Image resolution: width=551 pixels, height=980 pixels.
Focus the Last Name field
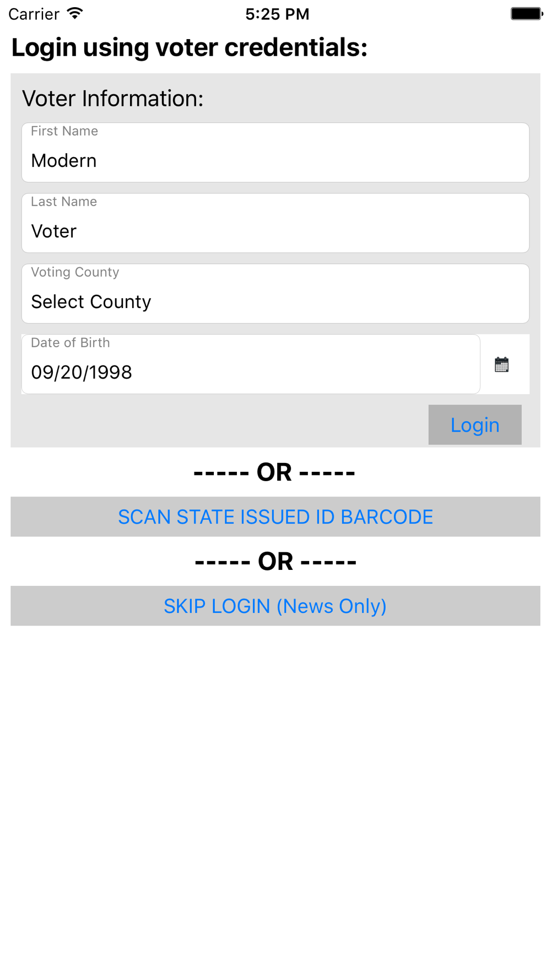tap(275, 223)
